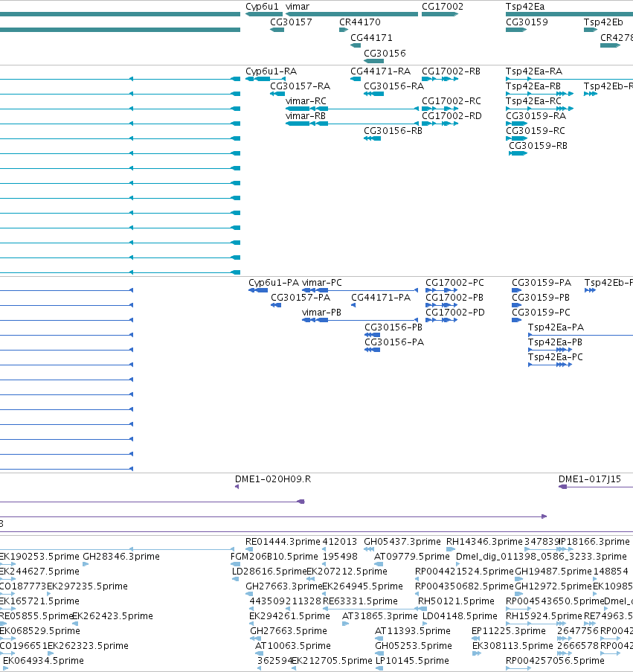Click the Tsp42Ea-RB transcript label
This screenshot has width=633, height=672.
pyautogui.click(x=533, y=86)
